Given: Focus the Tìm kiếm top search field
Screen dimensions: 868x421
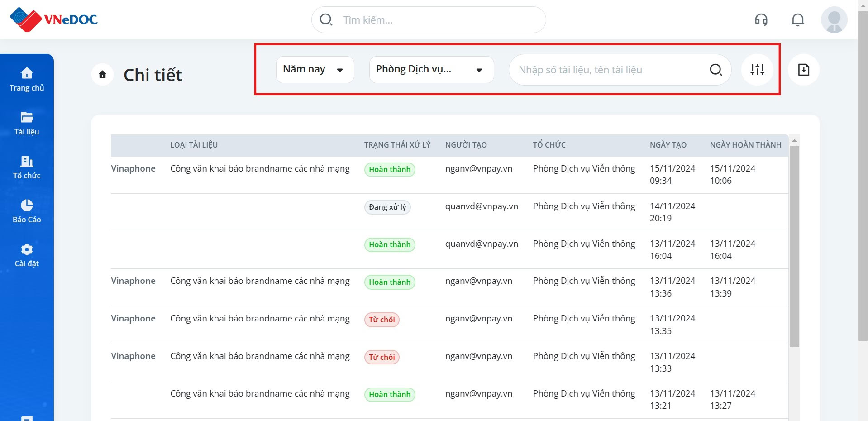Looking at the screenshot, I should click(429, 19).
